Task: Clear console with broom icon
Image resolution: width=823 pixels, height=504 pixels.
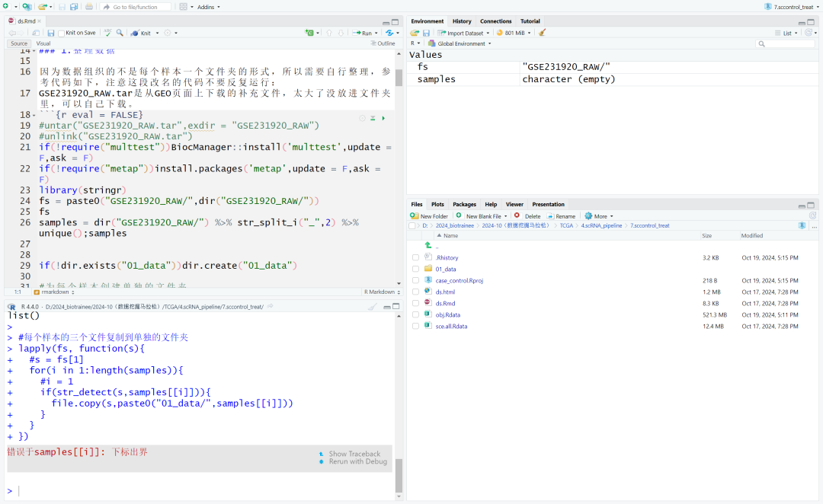Action: pos(372,307)
